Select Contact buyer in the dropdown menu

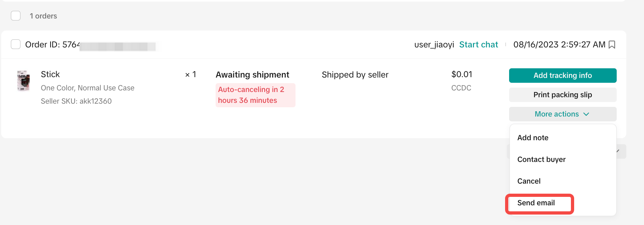click(541, 160)
